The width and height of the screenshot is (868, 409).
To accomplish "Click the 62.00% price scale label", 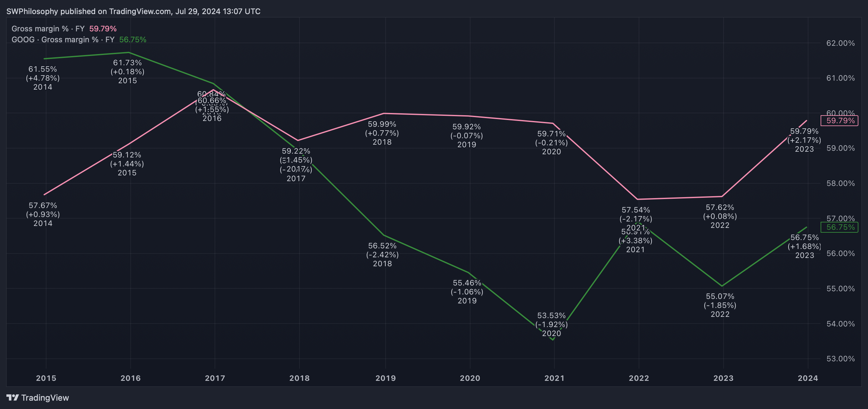I will pos(840,43).
